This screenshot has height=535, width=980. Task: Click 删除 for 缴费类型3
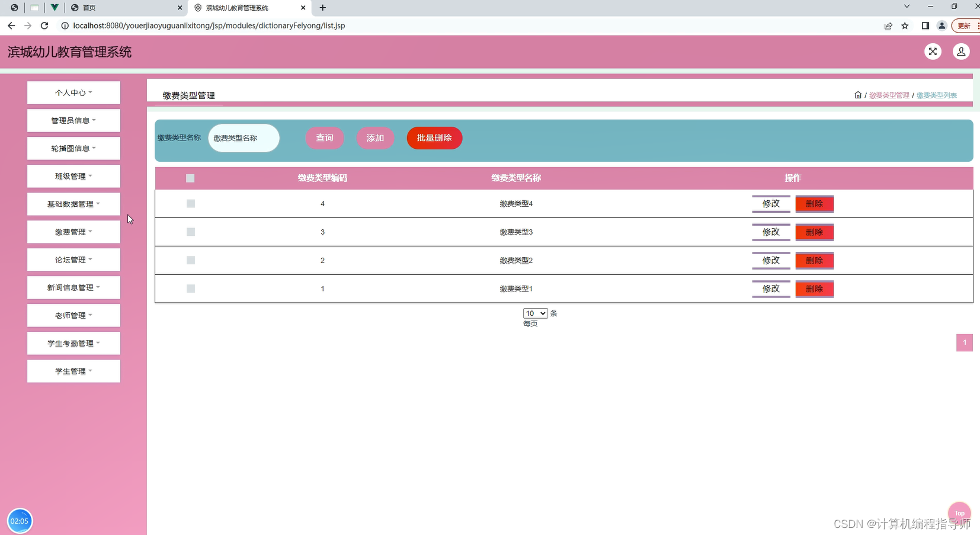815,232
